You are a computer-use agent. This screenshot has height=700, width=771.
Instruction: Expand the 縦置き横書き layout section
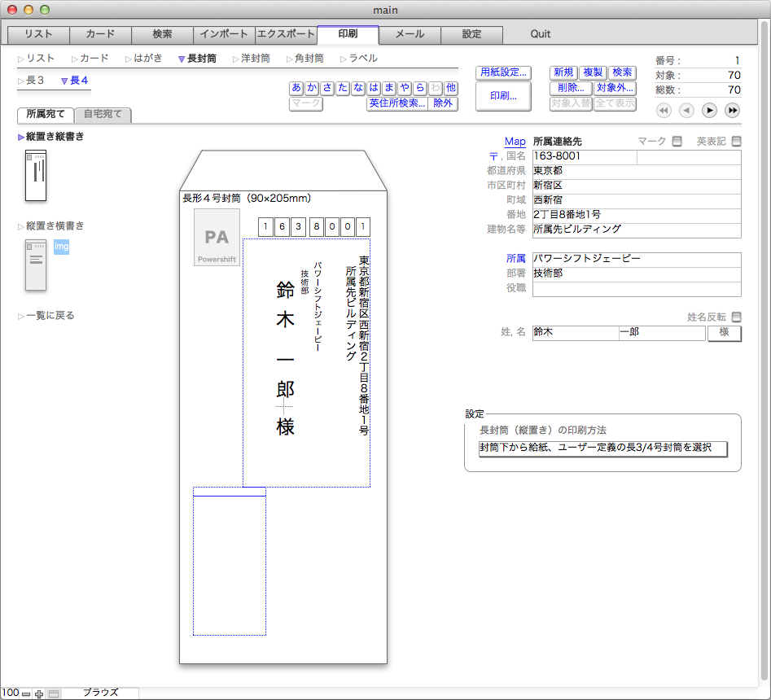[55, 225]
